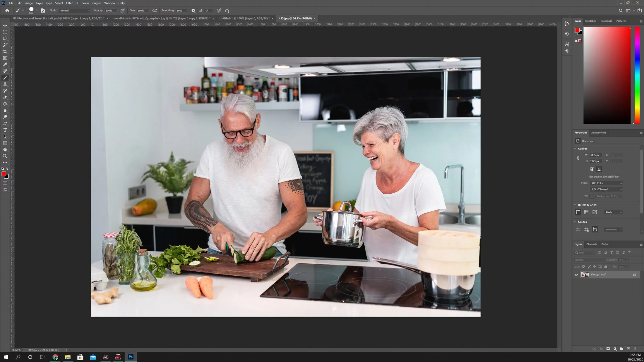Select the Clone Stamp tool
This screenshot has width=644, height=362.
pyautogui.click(x=5, y=84)
